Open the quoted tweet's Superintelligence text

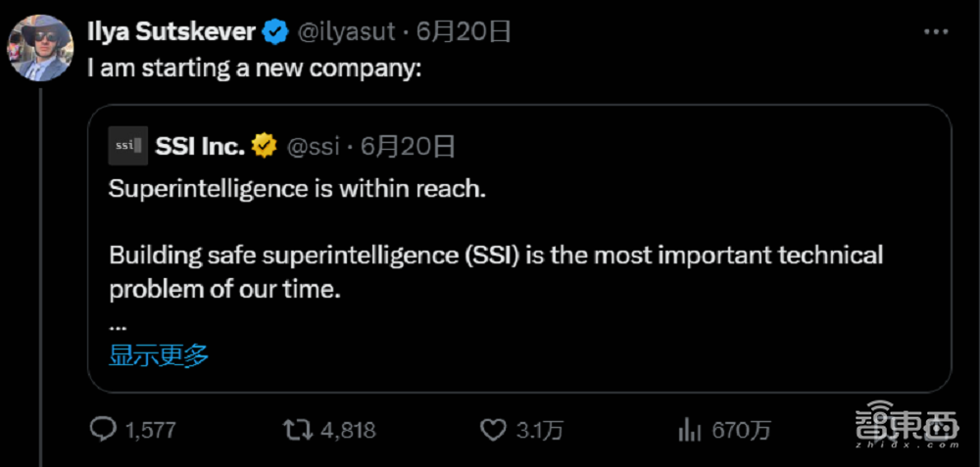click(x=297, y=189)
